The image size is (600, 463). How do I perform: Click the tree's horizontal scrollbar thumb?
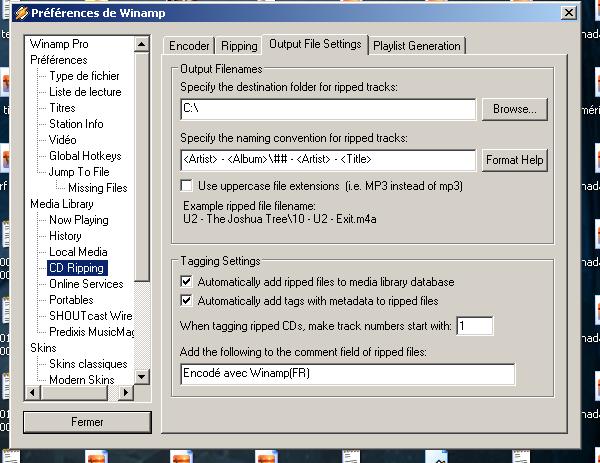pos(74,392)
